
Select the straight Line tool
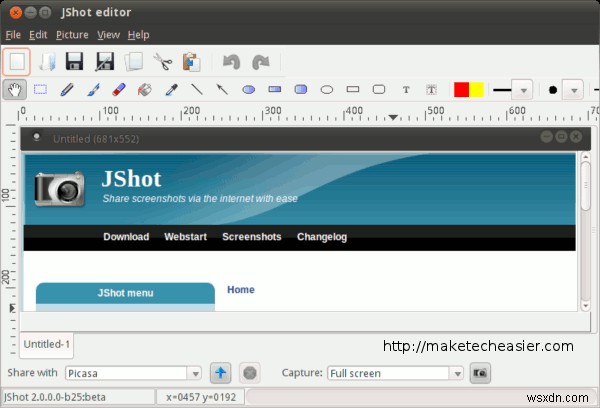click(197, 90)
